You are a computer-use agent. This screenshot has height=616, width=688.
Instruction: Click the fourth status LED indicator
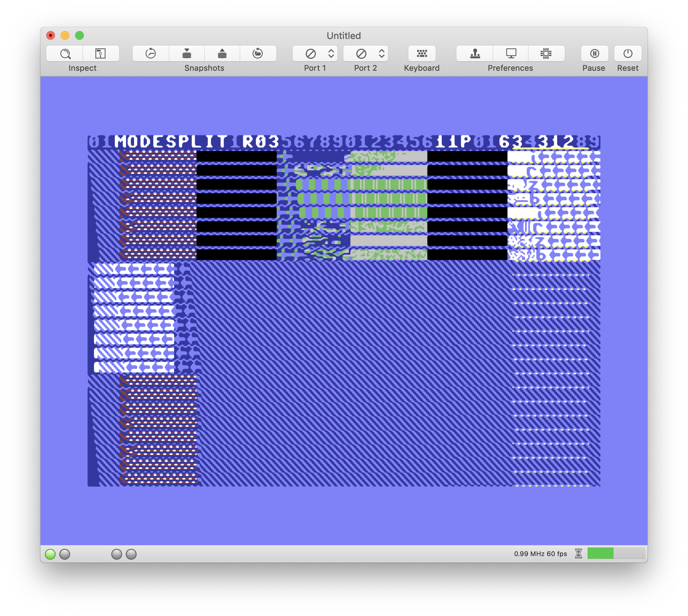(x=131, y=554)
